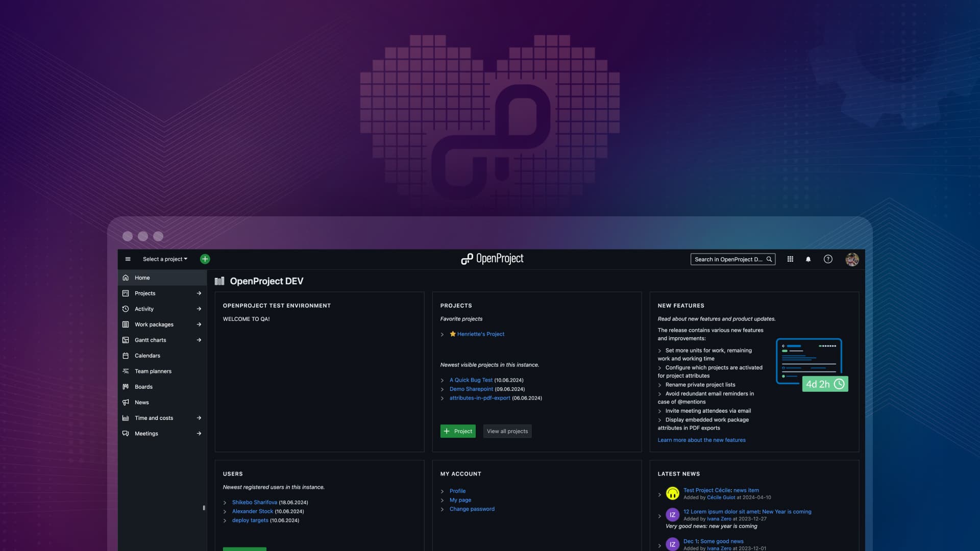Open the notifications bell

click(x=808, y=259)
